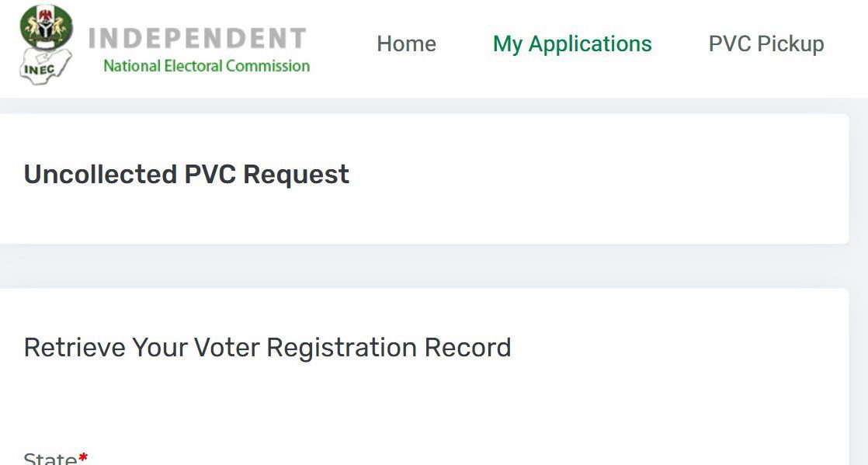This screenshot has height=465, width=868.
Task: Select the currently active My Applications link
Action: click(572, 44)
